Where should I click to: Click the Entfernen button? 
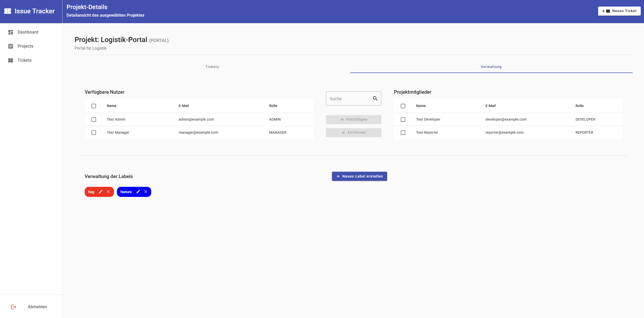(354, 133)
